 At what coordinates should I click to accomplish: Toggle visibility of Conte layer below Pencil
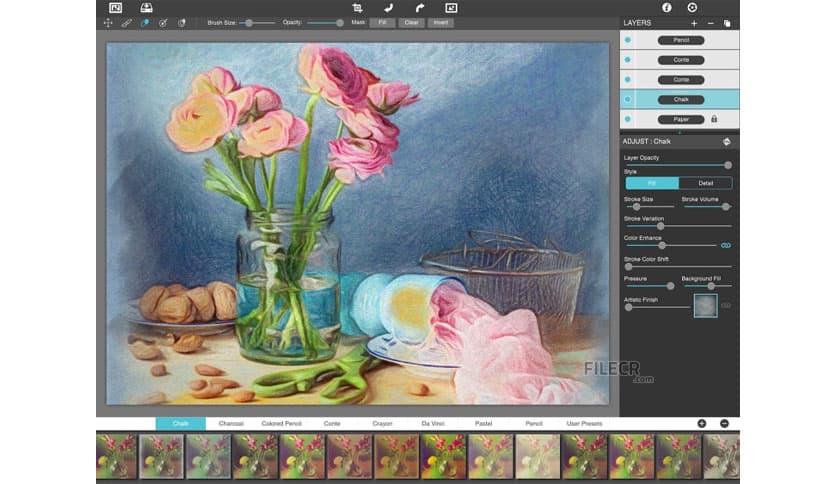[628, 60]
